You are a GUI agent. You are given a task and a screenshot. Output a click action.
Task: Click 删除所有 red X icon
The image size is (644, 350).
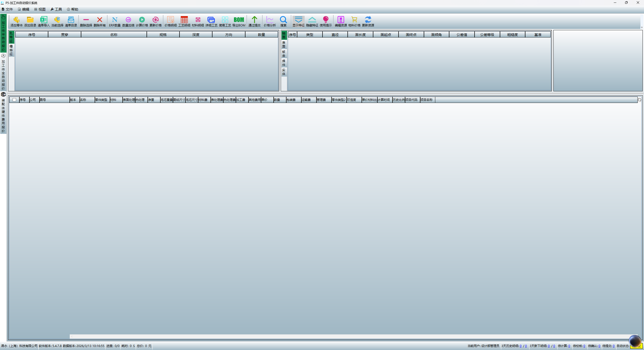(x=99, y=21)
